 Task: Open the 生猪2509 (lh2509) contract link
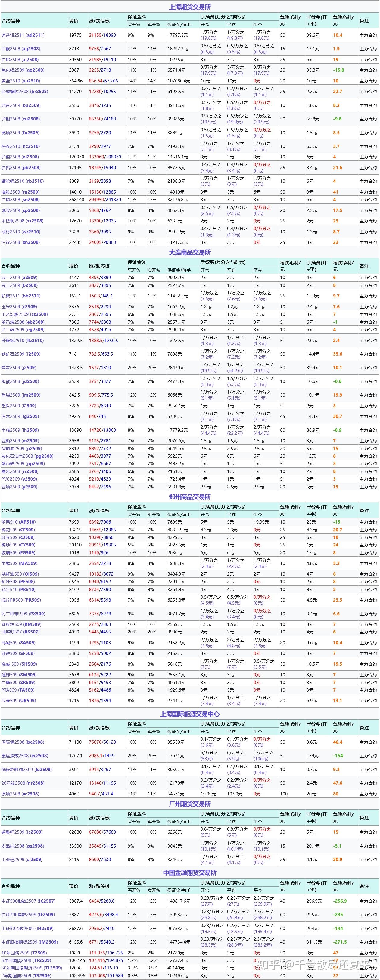coord(20,430)
